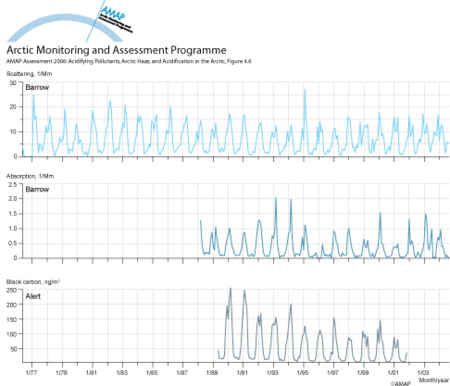This screenshot has width=450, height=386.
Task: Click the Barrow label in scattering chart
Action: click(37, 87)
